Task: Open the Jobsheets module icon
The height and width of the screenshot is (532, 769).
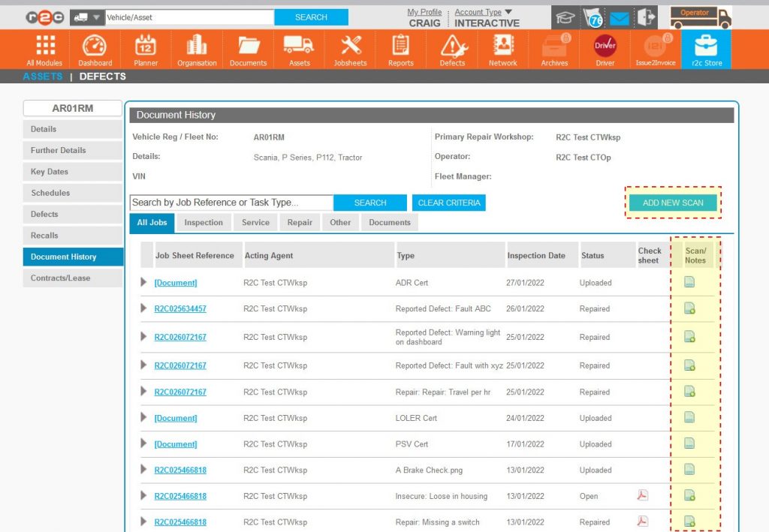Action: pyautogui.click(x=349, y=47)
